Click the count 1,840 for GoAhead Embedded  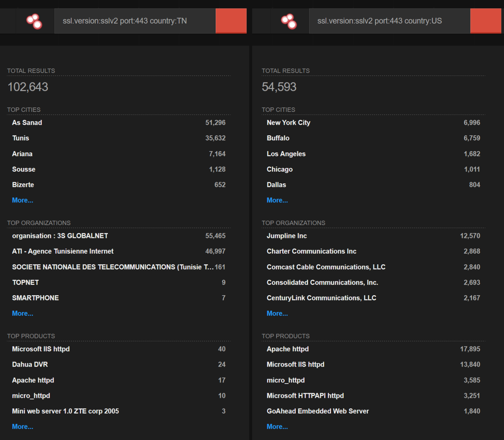(x=472, y=411)
